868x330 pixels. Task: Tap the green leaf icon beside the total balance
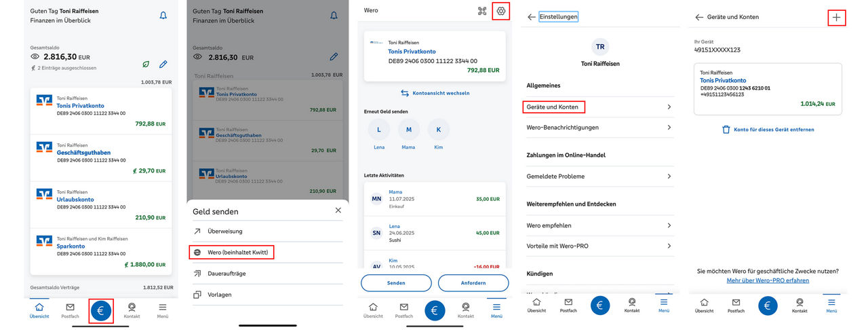[145, 65]
